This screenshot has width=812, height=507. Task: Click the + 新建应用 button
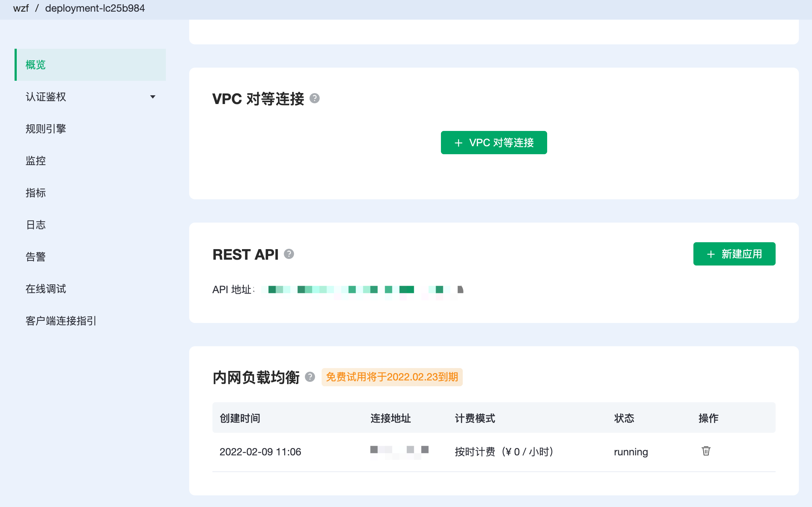tap(734, 254)
